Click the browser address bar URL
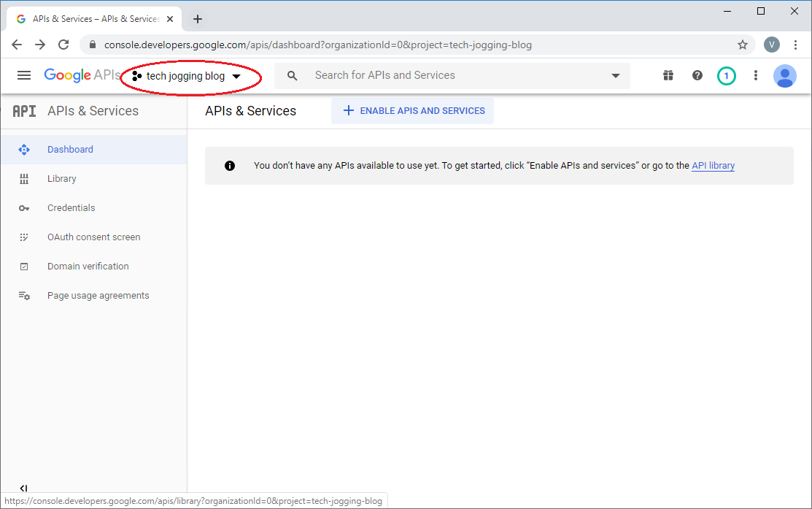The width and height of the screenshot is (812, 509). (318, 45)
